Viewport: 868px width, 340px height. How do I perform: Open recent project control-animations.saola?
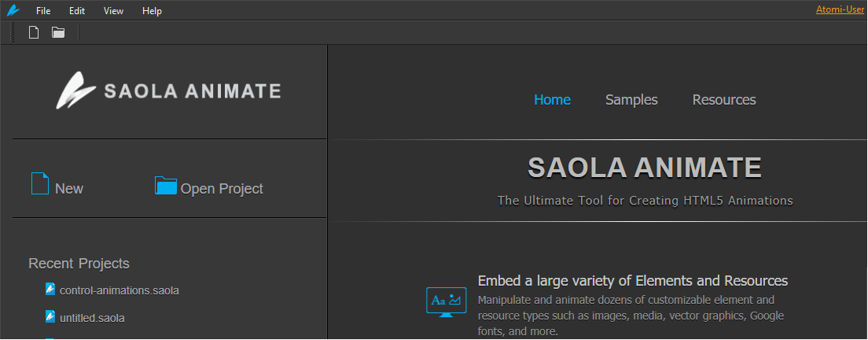tap(119, 290)
